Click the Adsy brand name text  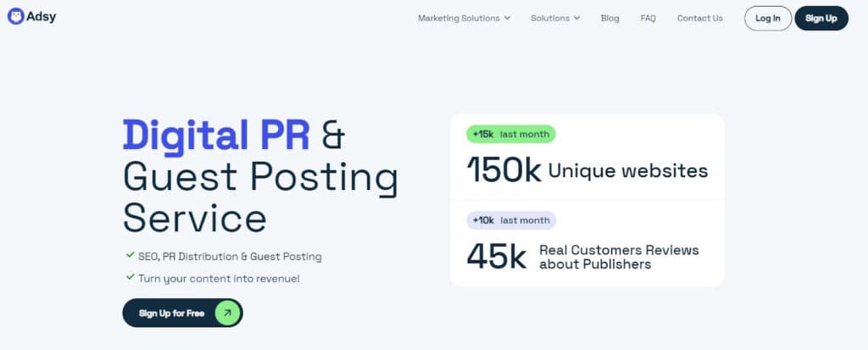tap(42, 16)
